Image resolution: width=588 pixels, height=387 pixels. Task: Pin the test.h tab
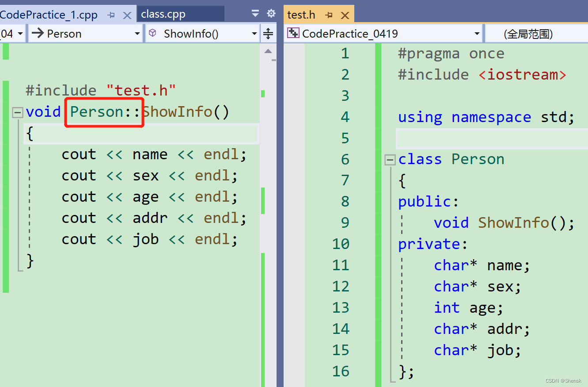[329, 15]
